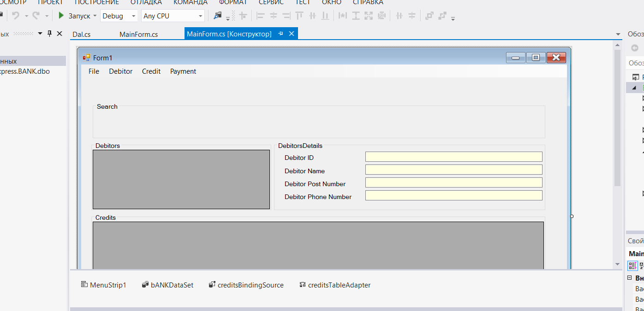Click designer vertical scrollbar down arrow
The height and width of the screenshot is (311, 644).
[x=618, y=264]
